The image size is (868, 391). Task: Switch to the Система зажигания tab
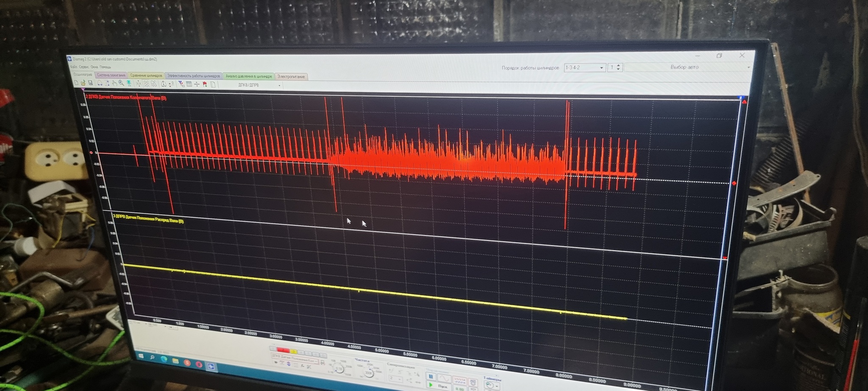111,75
